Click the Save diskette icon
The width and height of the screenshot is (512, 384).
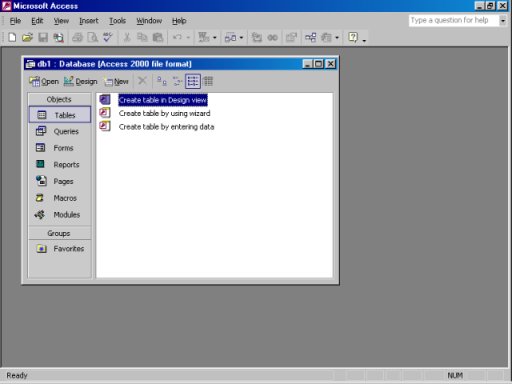pyautogui.click(x=43, y=37)
